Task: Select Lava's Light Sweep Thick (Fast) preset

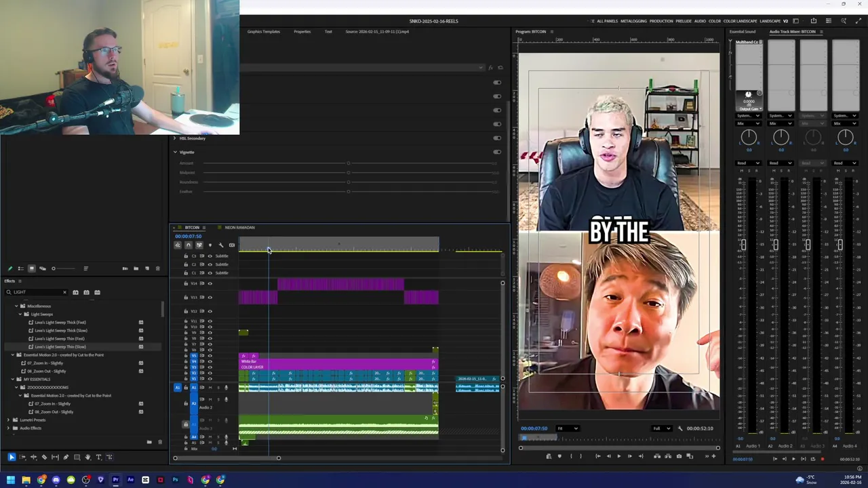Action: (x=61, y=323)
